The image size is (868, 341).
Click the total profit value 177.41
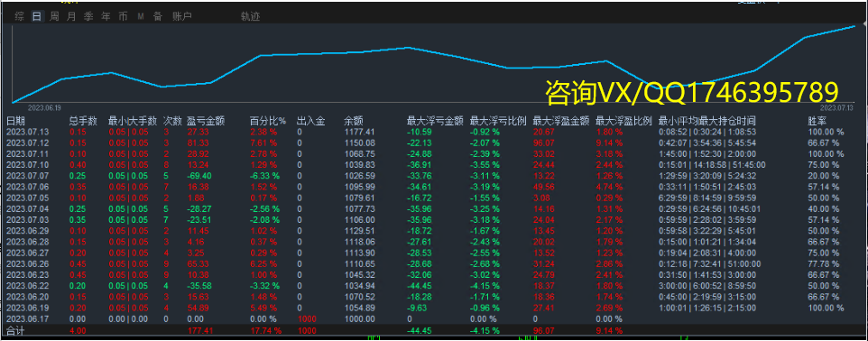(201, 331)
